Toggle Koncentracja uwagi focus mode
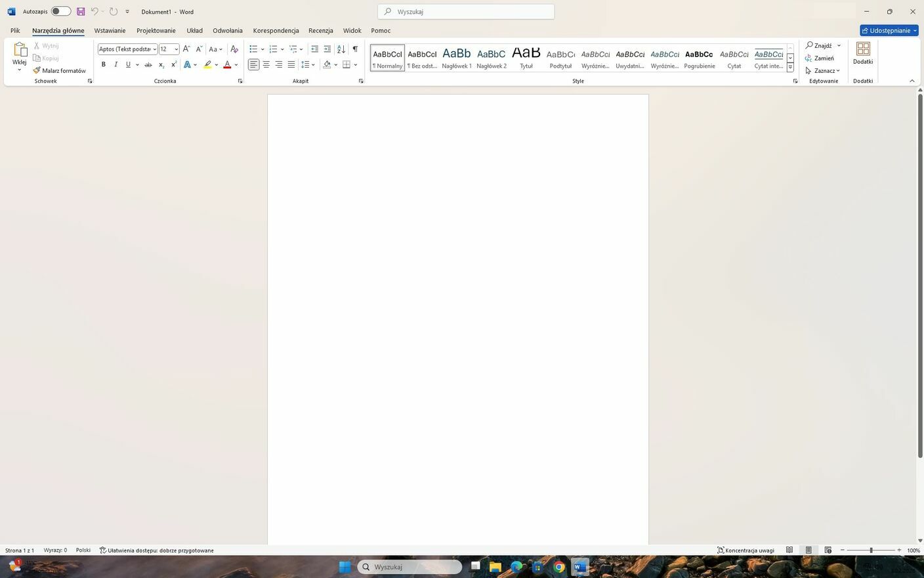Screen dimensions: 924x578 (745, 550)
